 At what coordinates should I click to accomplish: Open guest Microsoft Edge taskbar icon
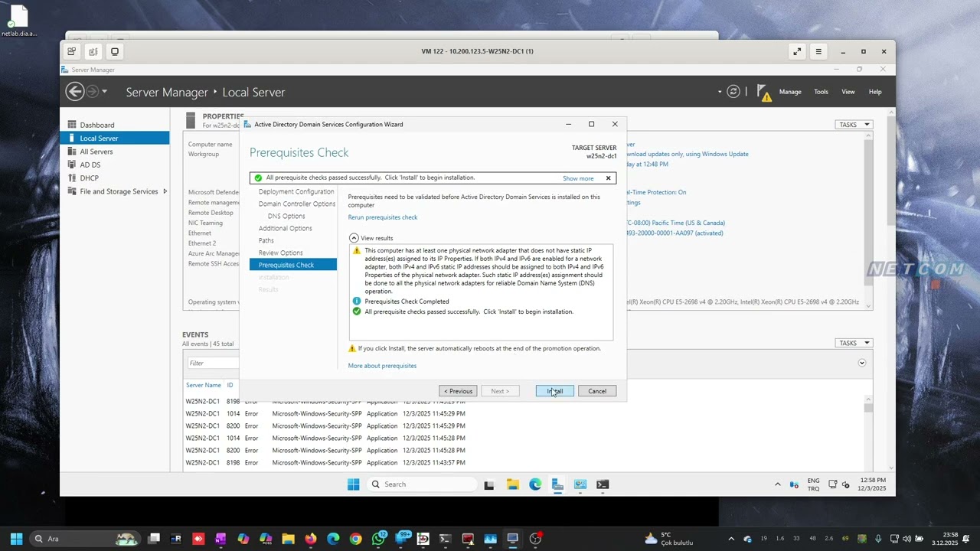tap(535, 484)
